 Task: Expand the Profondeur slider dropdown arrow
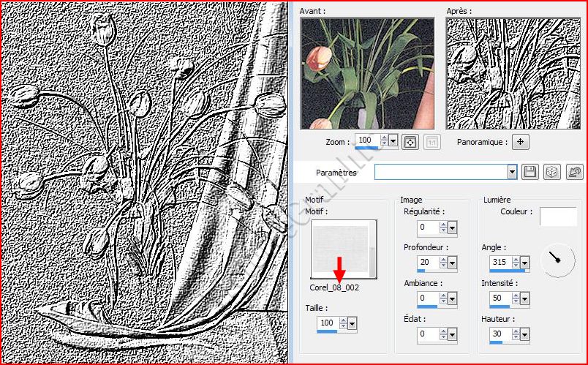[x=452, y=263]
